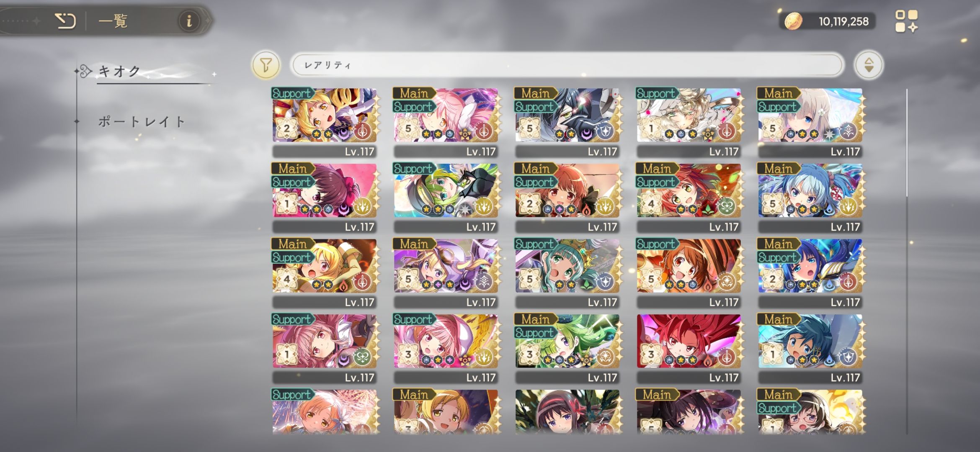Open the filter funnel icon
The image size is (980, 452).
[x=266, y=65]
